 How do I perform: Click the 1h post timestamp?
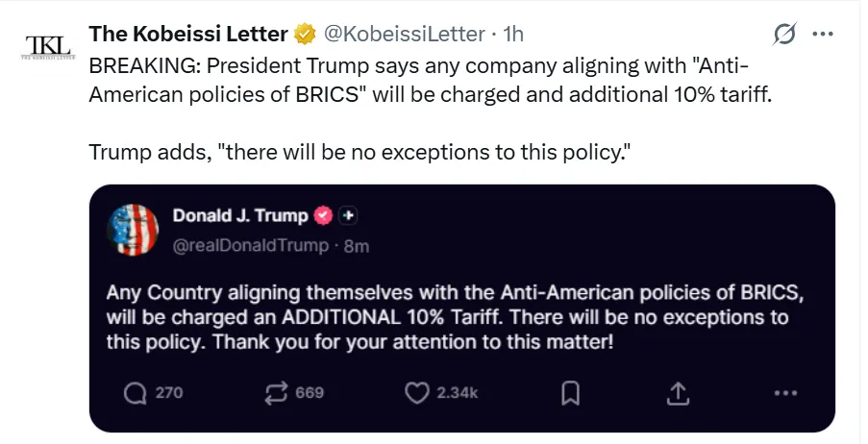(x=513, y=35)
